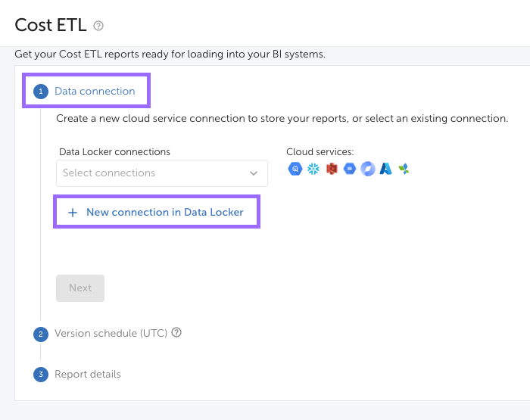Expand the Report details step
Image resolution: width=530 pixels, height=420 pixels.
tap(87, 374)
